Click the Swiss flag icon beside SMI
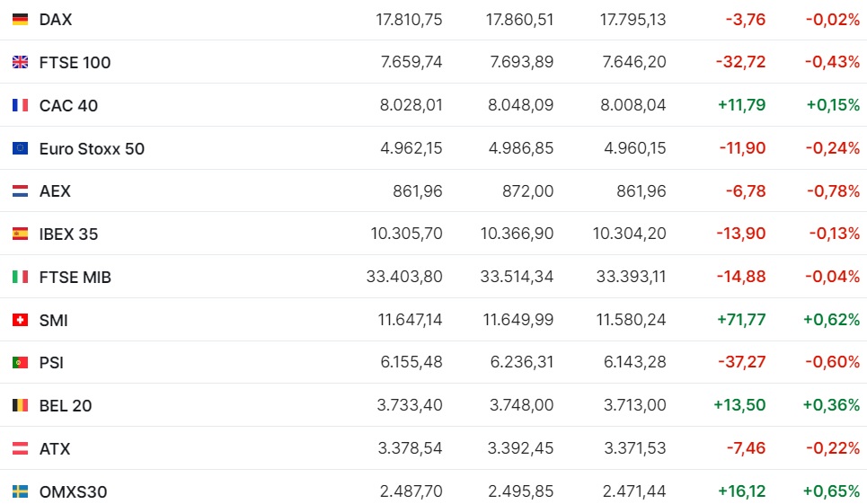Image resolution: width=867 pixels, height=504 pixels. tap(21, 320)
